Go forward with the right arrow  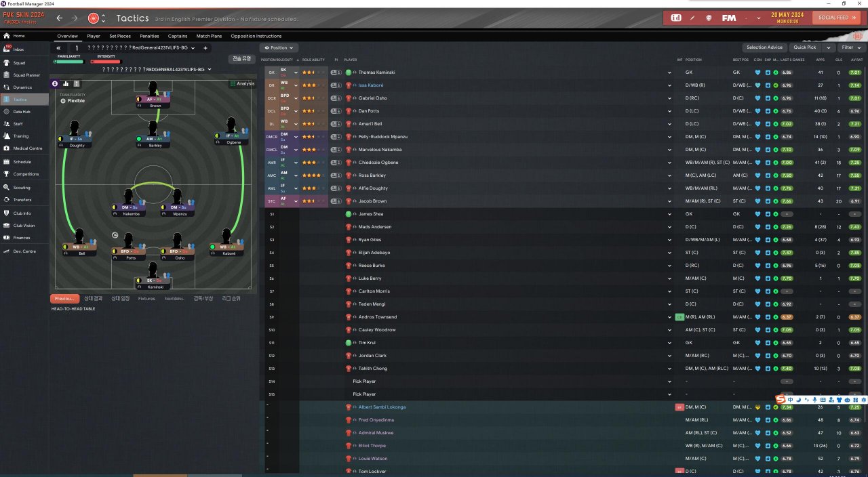coord(75,18)
